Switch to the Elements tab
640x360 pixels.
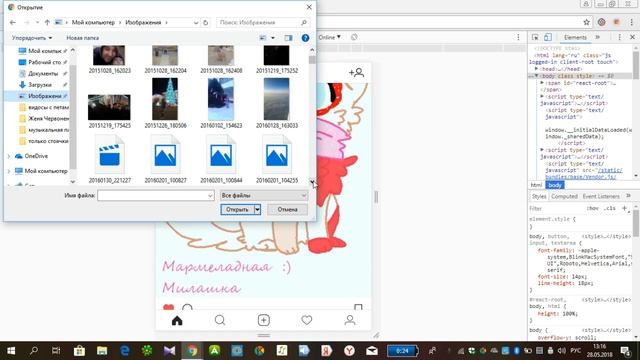[x=575, y=37]
